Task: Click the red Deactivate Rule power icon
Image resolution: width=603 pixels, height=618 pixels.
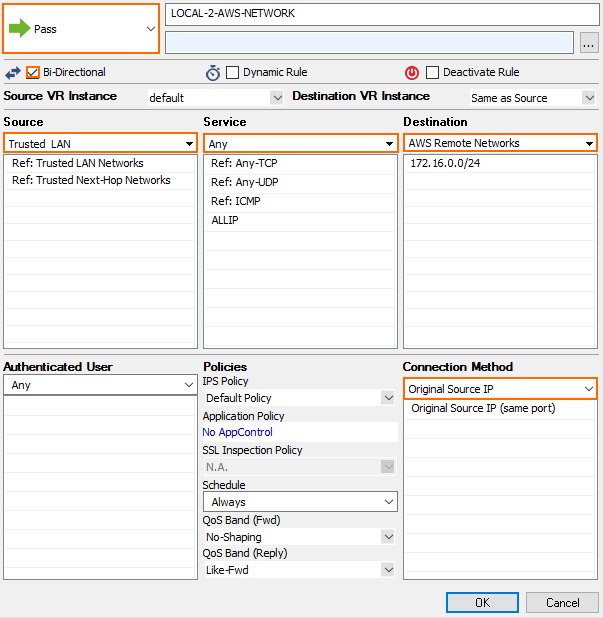Action: (412, 73)
